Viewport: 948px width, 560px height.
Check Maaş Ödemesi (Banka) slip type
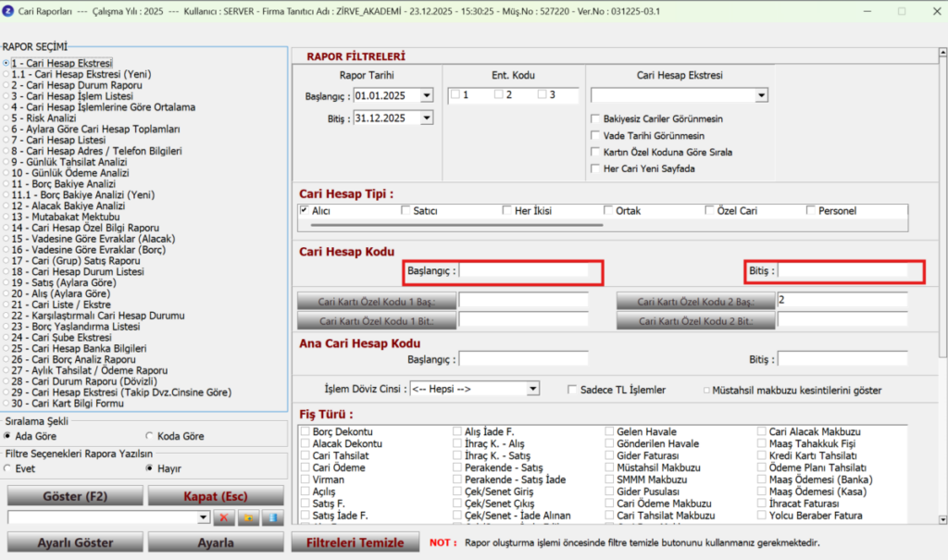point(762,479)
